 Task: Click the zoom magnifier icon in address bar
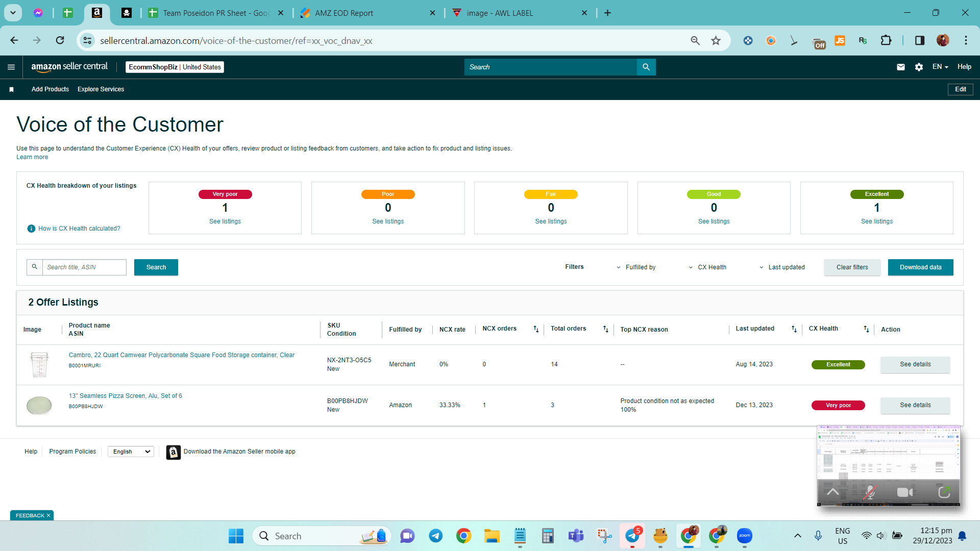[695, 40]
